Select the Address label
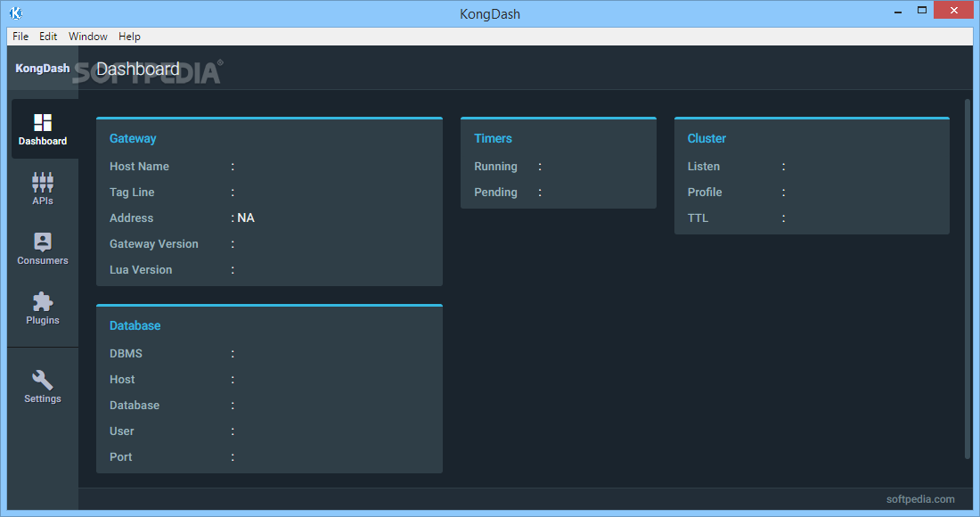The height and width of the screenshot is (517, 980). (x=131, y=218)
